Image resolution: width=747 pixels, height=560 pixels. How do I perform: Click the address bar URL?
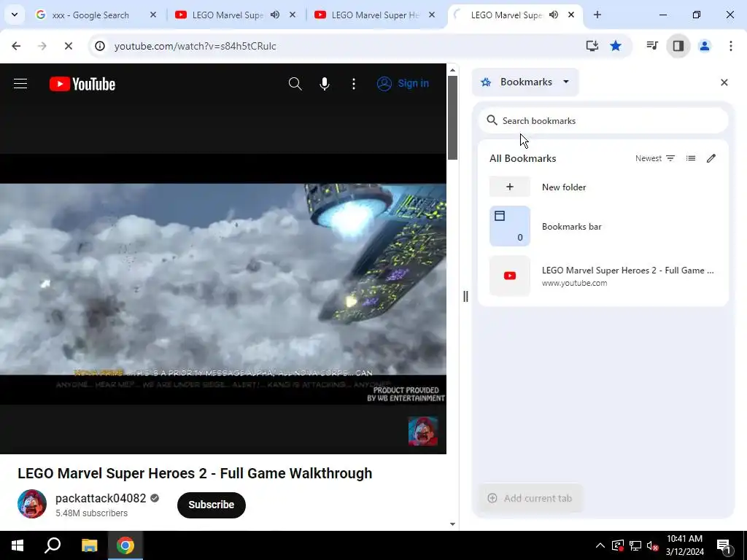196,46
